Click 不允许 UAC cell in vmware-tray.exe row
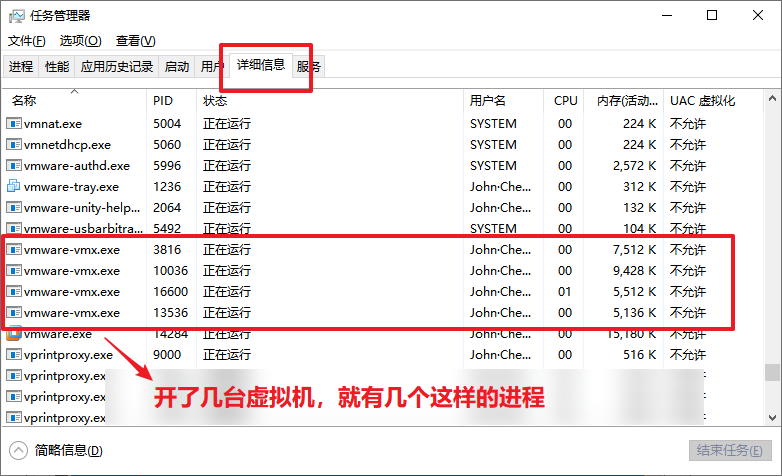 (x=688, y=187)
